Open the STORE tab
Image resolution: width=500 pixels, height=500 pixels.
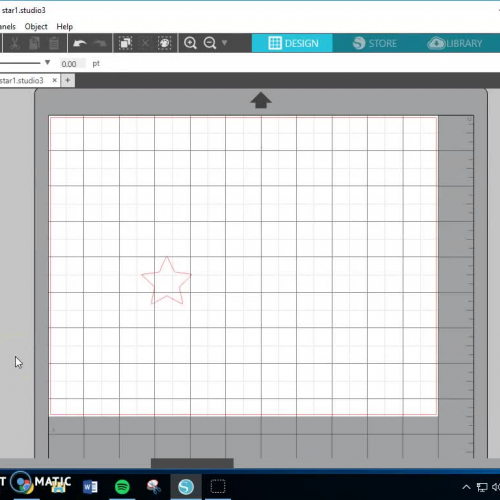click(x=374, y=43)
